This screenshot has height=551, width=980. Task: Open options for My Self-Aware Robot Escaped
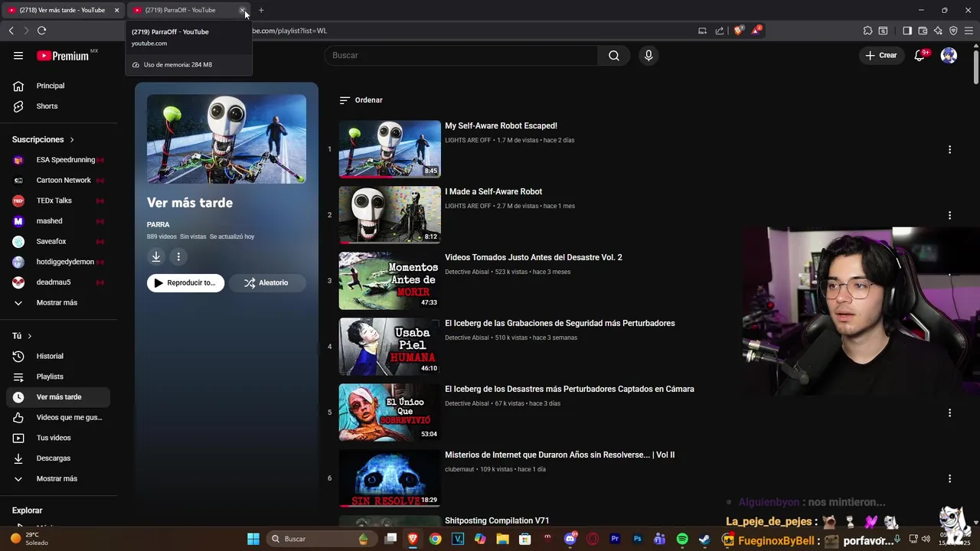click(949, 149)
